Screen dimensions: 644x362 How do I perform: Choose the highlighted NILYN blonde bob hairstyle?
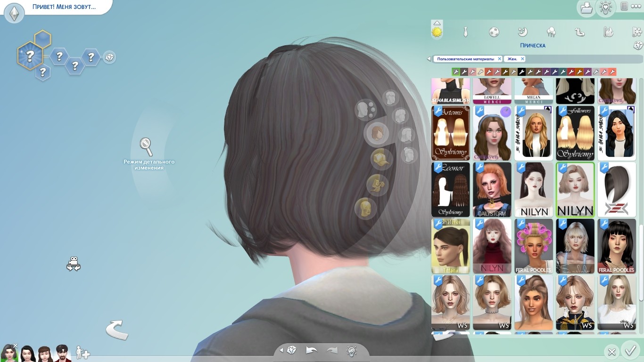click(x=575, y=189)
